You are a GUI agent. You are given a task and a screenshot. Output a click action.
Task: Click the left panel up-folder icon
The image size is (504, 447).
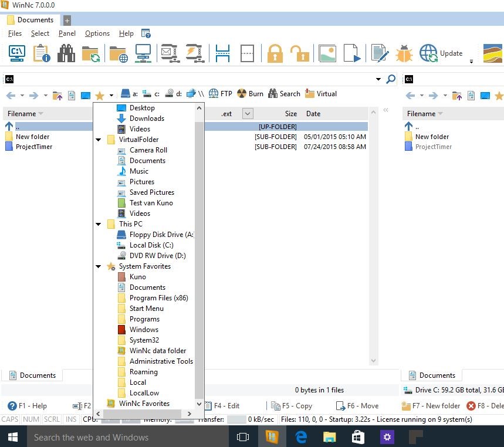[x=57, y=96]
